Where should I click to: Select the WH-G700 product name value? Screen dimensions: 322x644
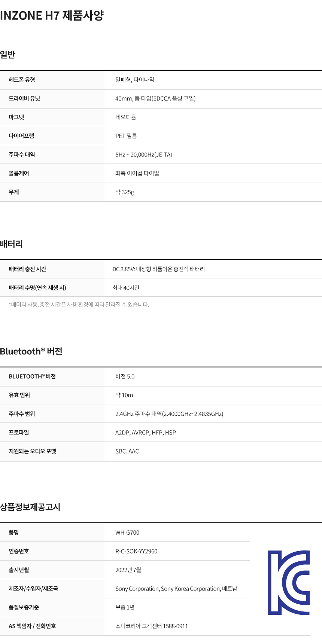[127, 532]
